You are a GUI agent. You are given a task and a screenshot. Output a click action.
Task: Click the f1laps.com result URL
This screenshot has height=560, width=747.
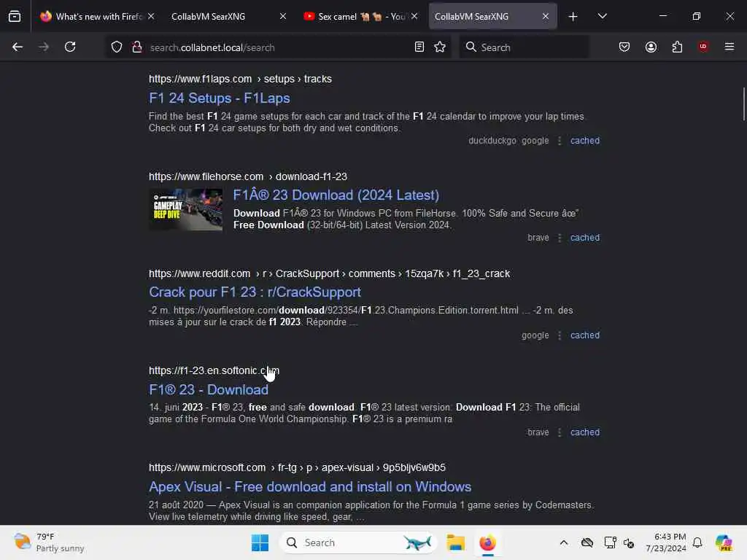pyautogui.click(x=240, y=79)
